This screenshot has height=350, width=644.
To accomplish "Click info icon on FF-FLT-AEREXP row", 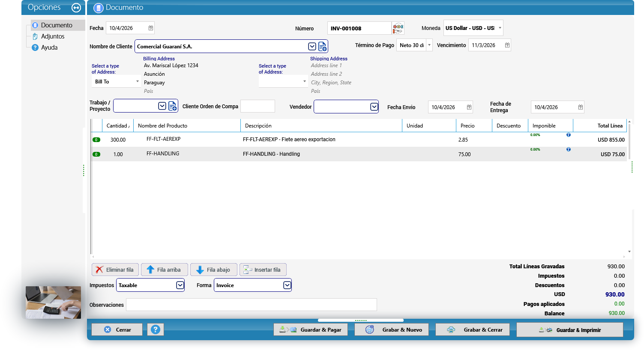I will coord(569,135).
